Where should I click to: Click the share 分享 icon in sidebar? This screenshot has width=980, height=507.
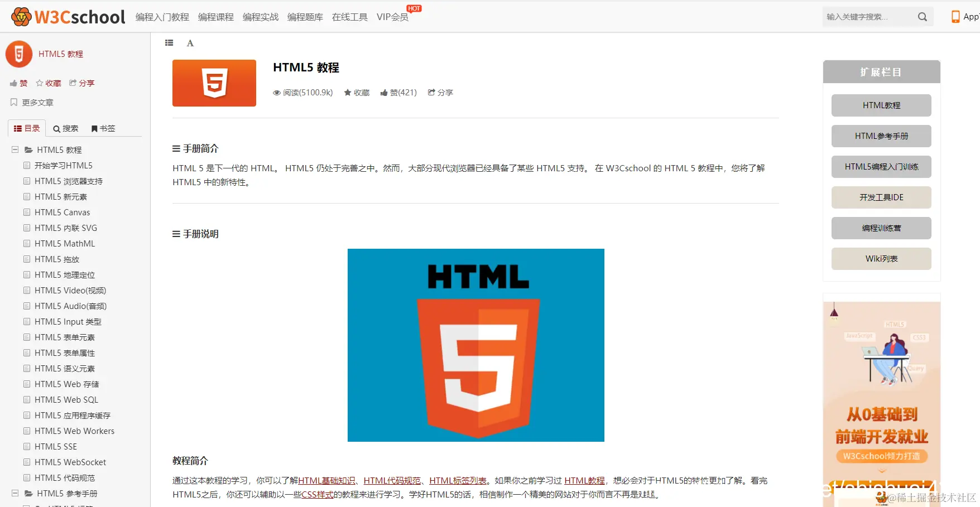(x=73, y=83)
